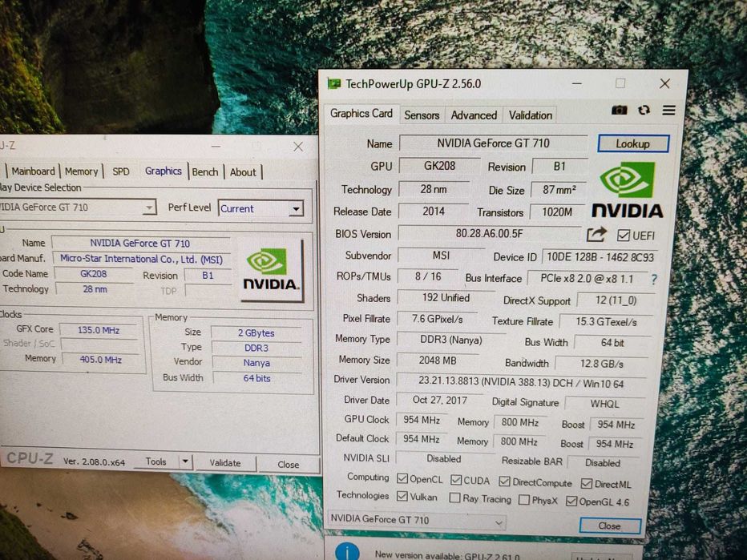This screenshot has height=560, width=747.
Task: Toggle the CUDA checkbox
Action: [456, 480]
